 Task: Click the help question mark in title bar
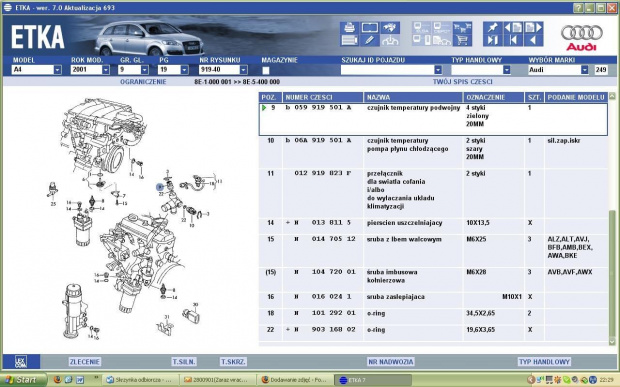(x=578, y=8)
